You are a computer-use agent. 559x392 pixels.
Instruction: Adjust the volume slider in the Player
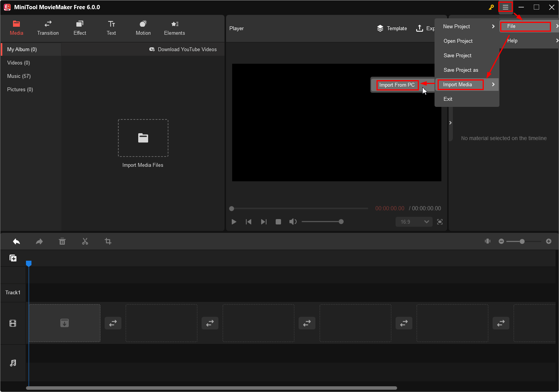coord(323,221)
